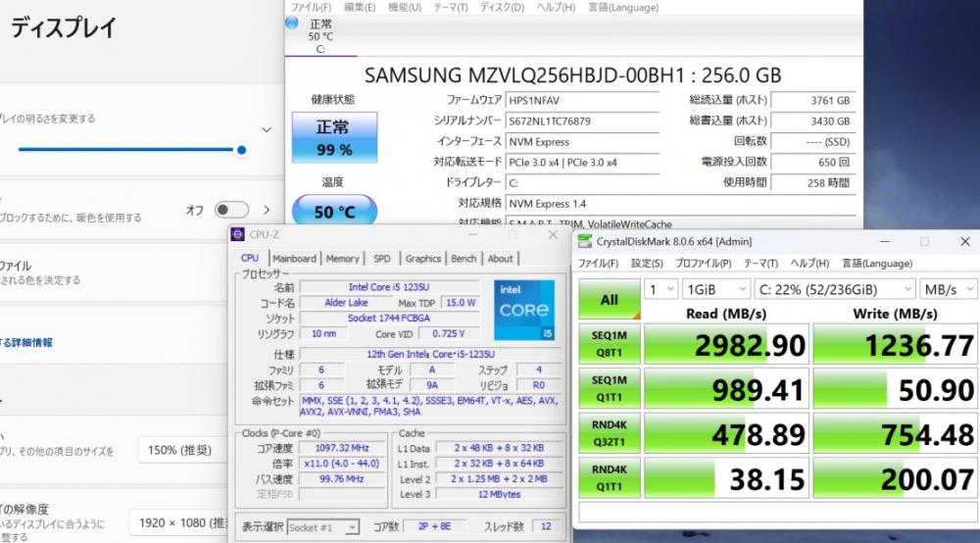Minimize the CrystalDiskMark window
The width and height of the screenshot is (980, 543).
[x=884, y=241]
